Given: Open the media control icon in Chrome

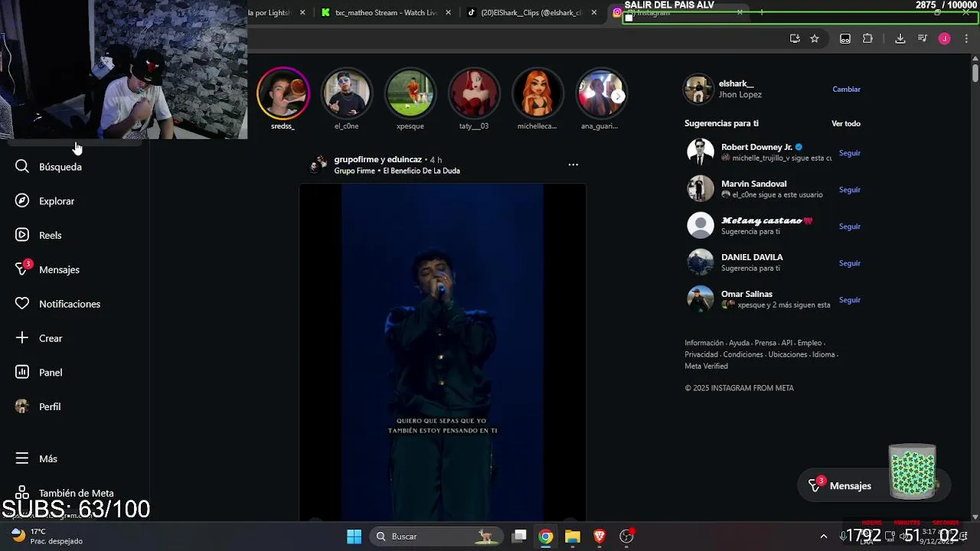Looking at the screenshot, I should (x=922, y=38).
